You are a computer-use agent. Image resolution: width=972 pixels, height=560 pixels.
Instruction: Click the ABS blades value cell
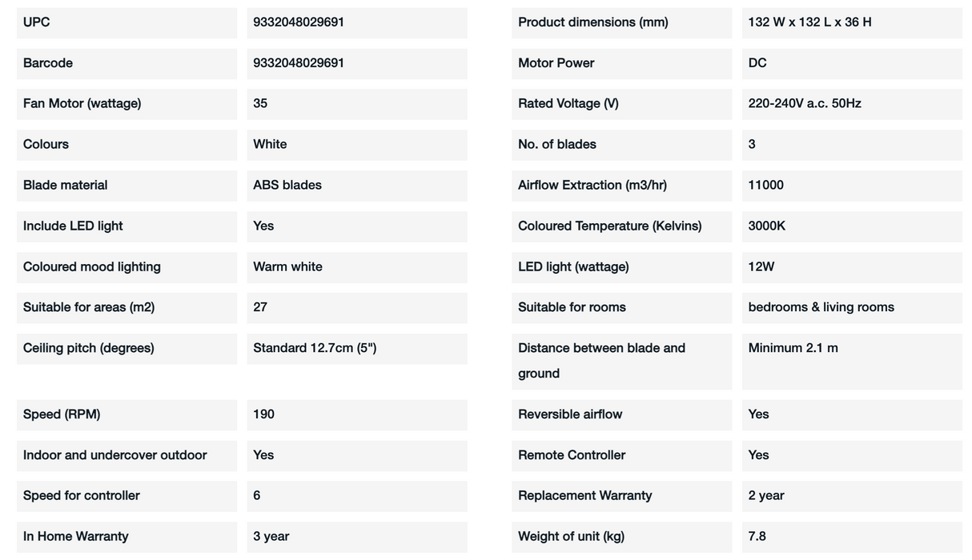click(x=357, y=186)
